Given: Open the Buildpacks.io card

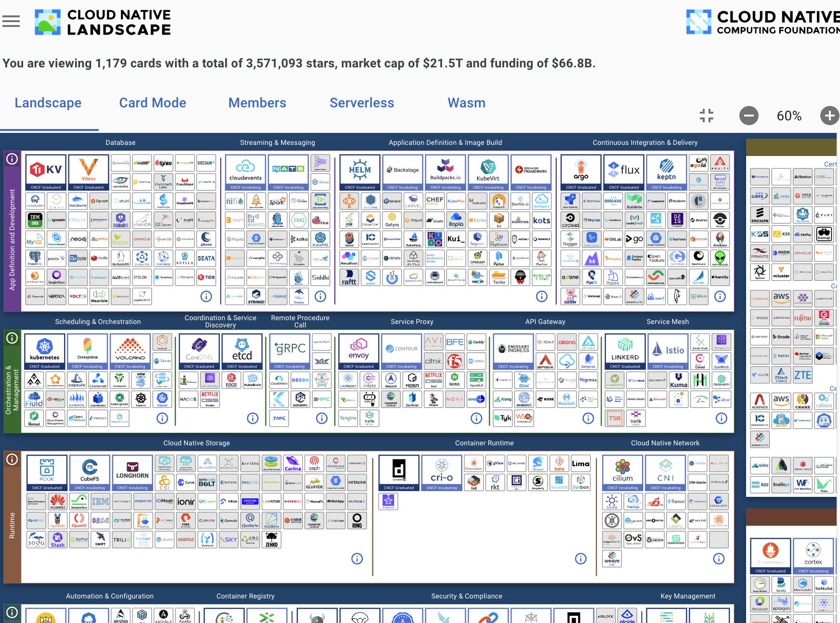Looking at the screenshot, I should pos(446,172).
